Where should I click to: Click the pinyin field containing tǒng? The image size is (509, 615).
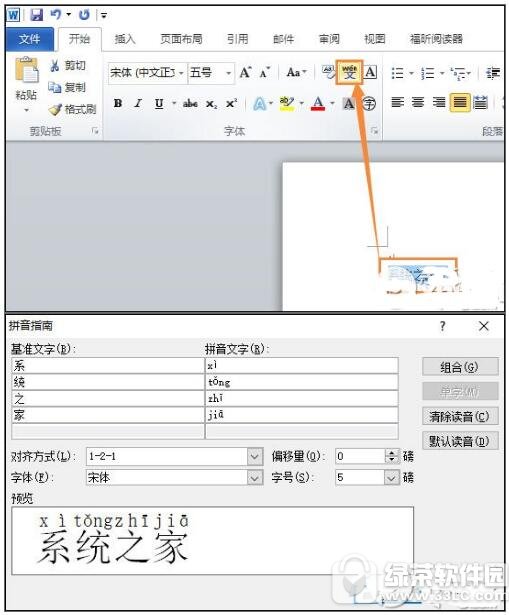click(x=302, y=382)
